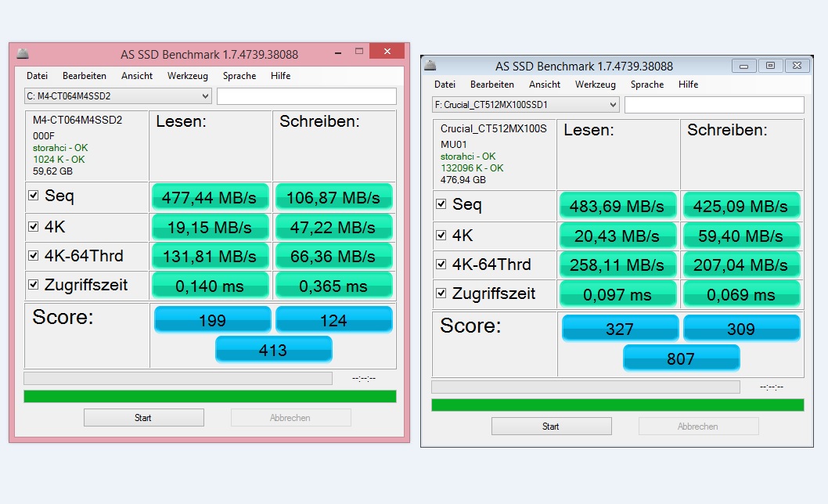Toggle Zugriffszeit checkbox in Crucial MX100 window
The width and height of the screenshot is (828, 504).
tap(441, 293)
